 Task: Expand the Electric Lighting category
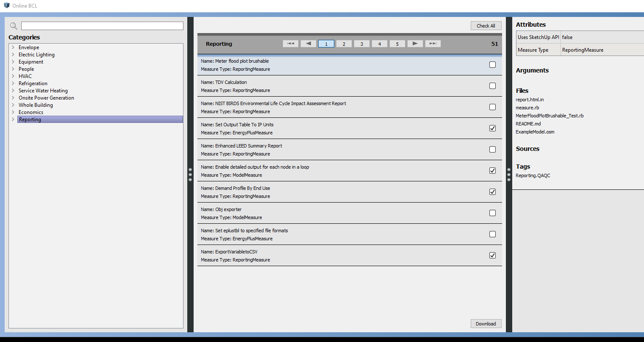13,55
